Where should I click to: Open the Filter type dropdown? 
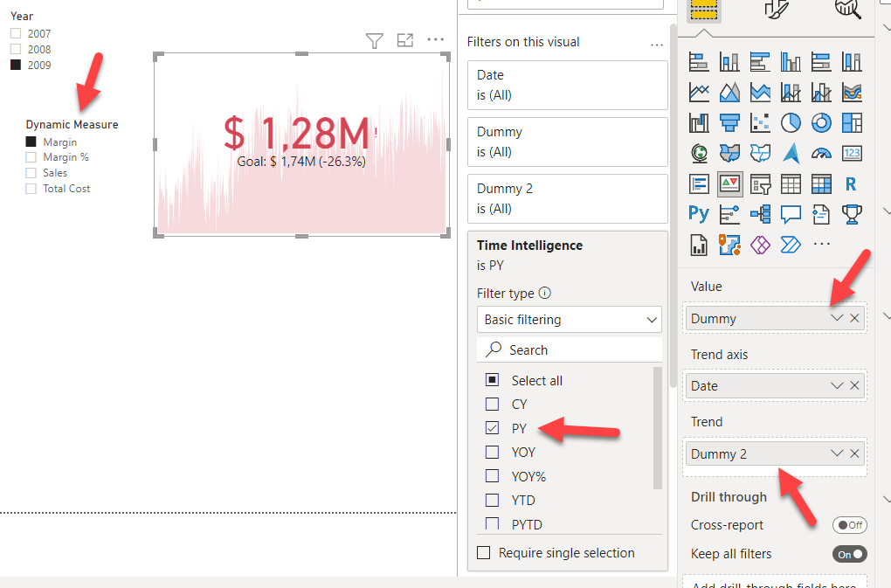[x=570, y=320]
